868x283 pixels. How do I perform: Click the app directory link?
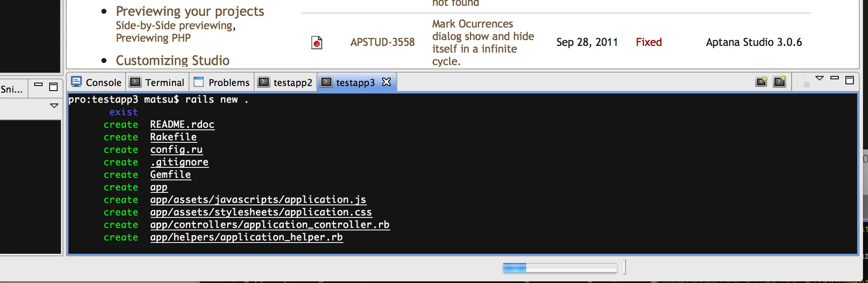(x=159, y=187)
